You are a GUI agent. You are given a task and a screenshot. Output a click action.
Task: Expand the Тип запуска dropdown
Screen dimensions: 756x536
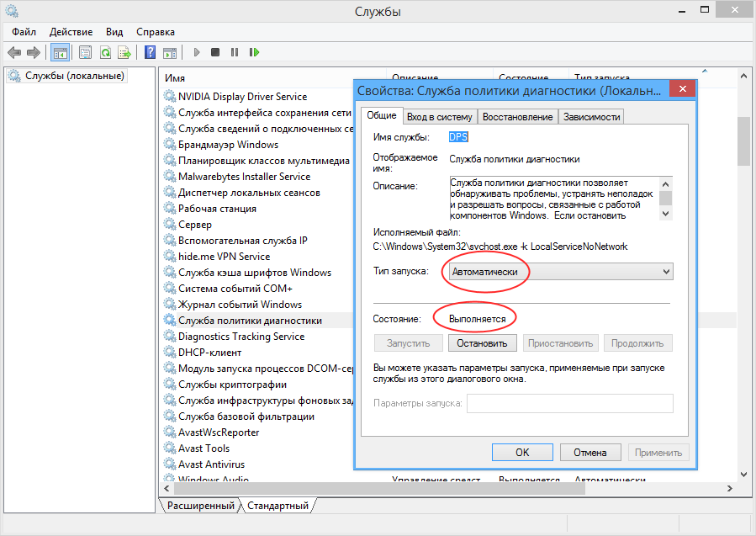pos(561,271)
